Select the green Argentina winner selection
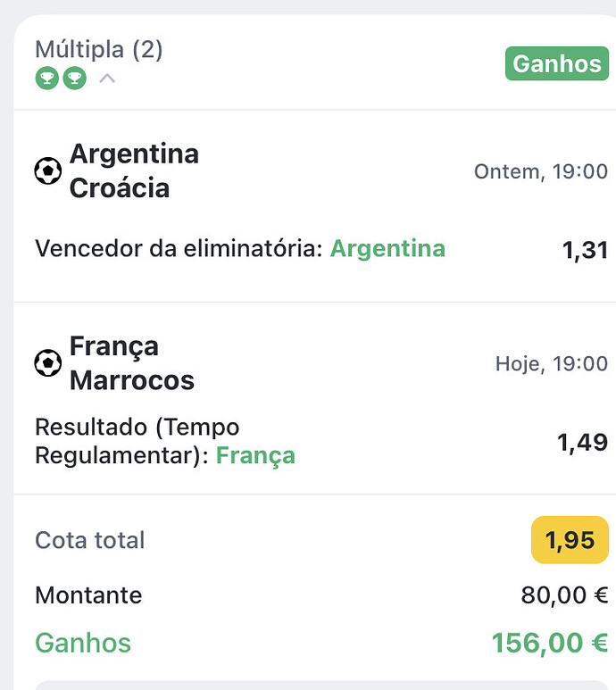616x690 pixels. pyautogui.click(x=387, y=249)
